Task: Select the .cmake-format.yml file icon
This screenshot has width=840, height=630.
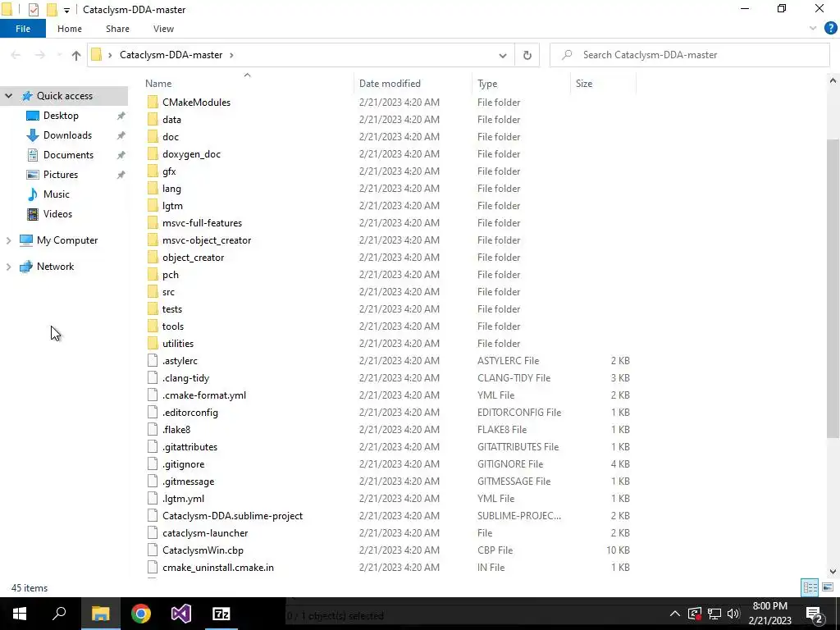Action: 153,395
